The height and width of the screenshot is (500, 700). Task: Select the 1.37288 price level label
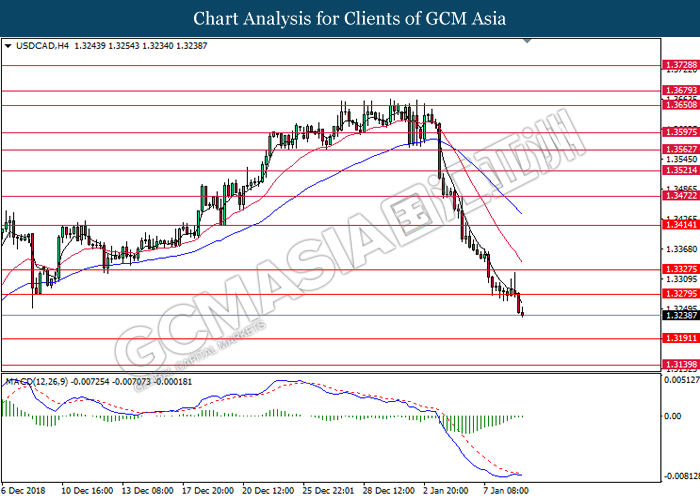pyautogui.click(x=681, y=65)
